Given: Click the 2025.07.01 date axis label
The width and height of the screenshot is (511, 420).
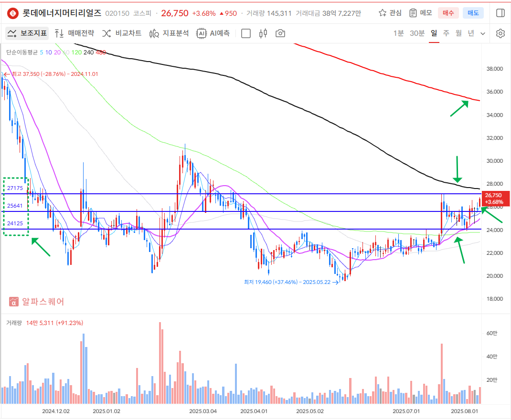Looking at the screenshot, I should click(x=406, y=411).
